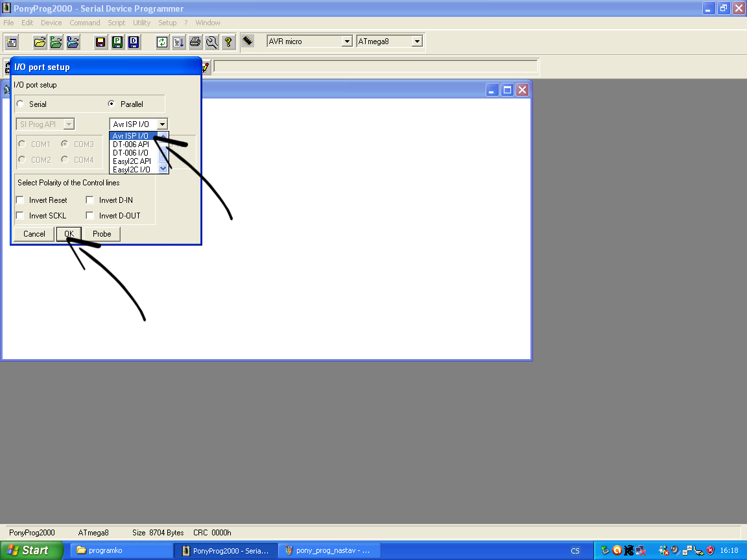This screenshot has height=560, width=747.
Task: Save data file with blue D floppy icon
Action: click(134, 42)
